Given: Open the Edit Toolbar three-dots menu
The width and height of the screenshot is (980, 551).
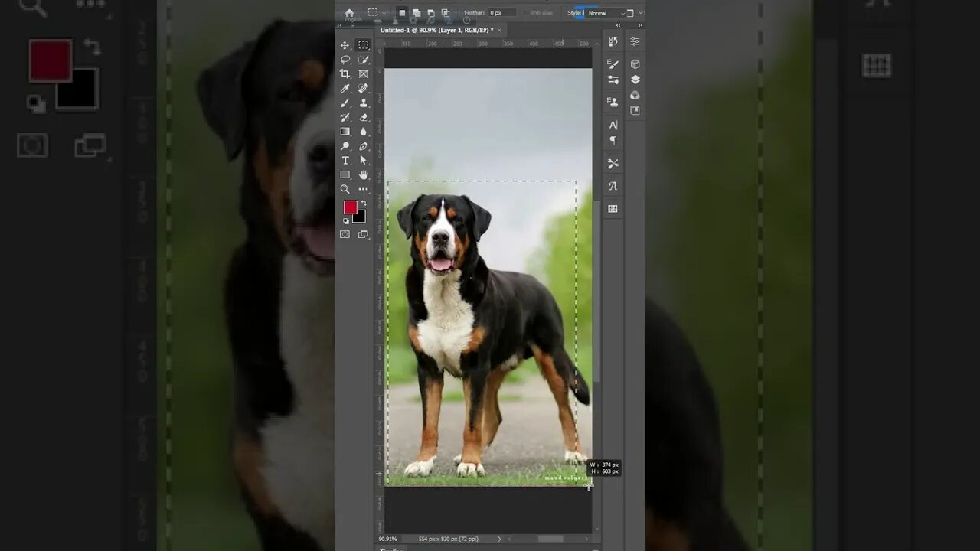Looking at the screenshot, I should pos(364,189).
